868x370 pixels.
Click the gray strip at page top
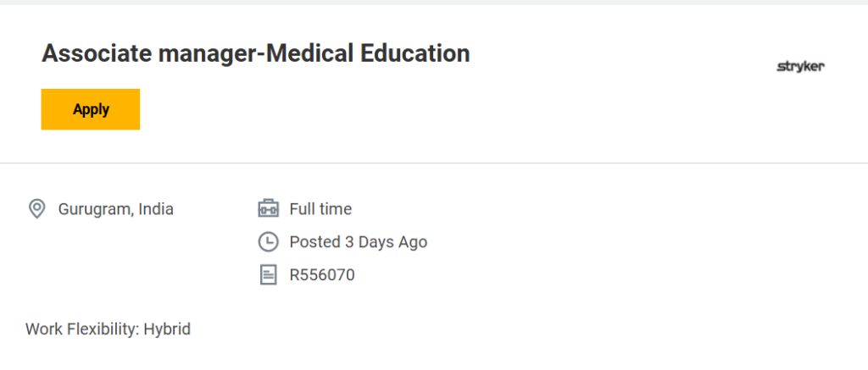point(434,3)
